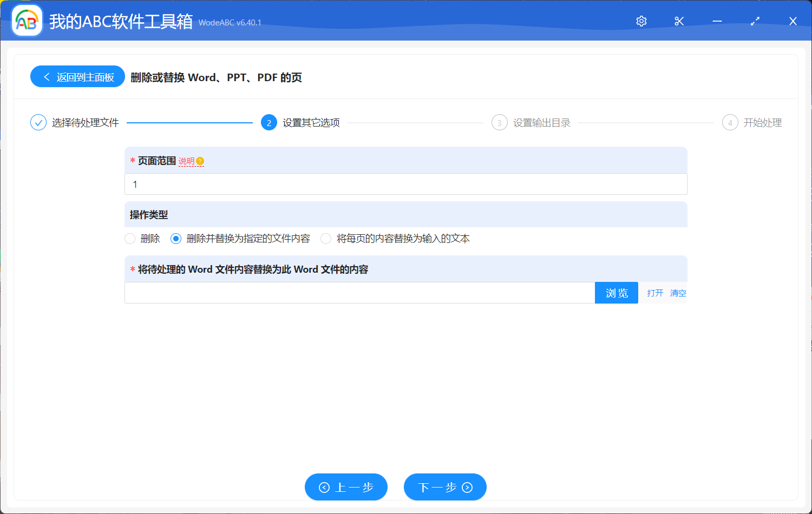Jump to the 开始处理 step

(730, 122)
